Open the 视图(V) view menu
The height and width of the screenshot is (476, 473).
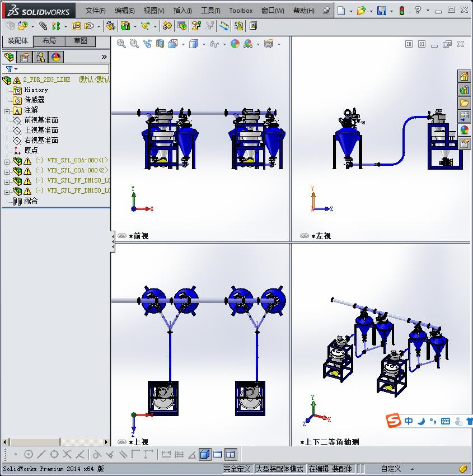click(154, 11)
